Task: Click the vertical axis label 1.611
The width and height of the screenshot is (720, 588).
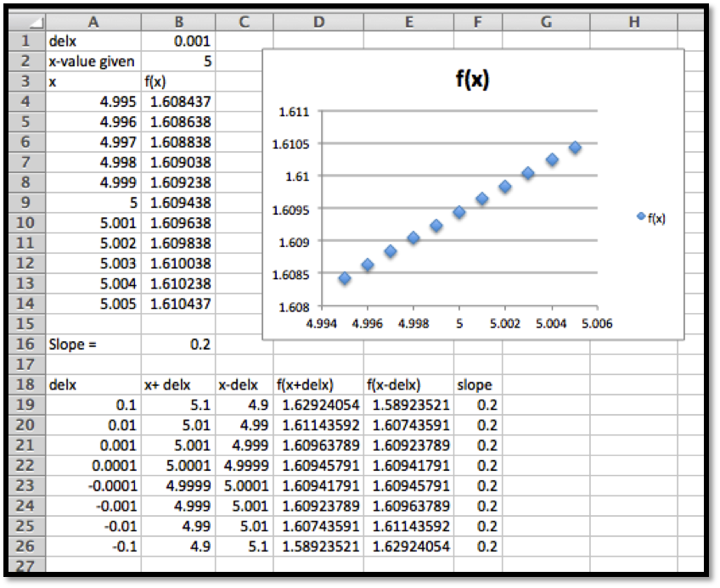Action: click(296, 112)
